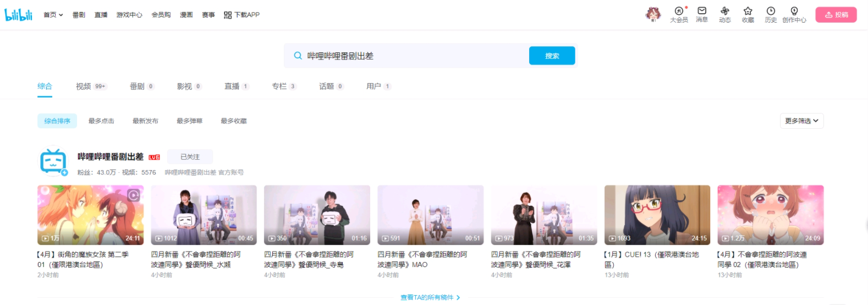Expand the 首页 dropdown in header
868x305 pixels.
[53, 15]
